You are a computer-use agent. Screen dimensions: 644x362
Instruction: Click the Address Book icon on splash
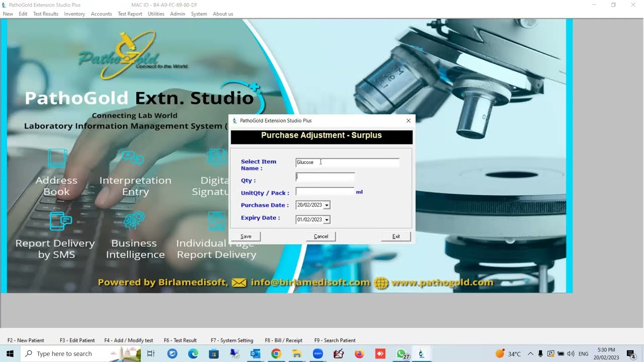point(57,158)
